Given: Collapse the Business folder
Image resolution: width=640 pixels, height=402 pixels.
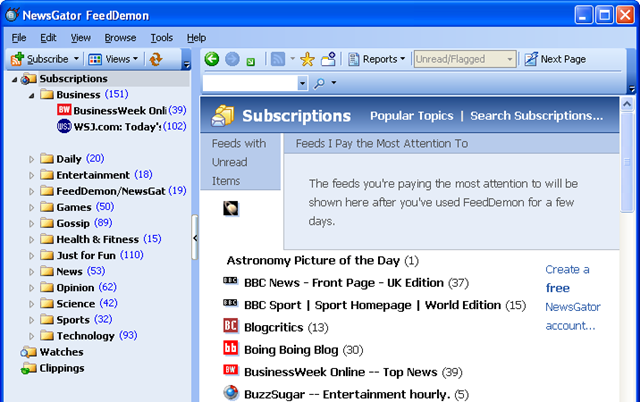Looking at the screenshot, I should pyautogui.click(x=31, y=96).
